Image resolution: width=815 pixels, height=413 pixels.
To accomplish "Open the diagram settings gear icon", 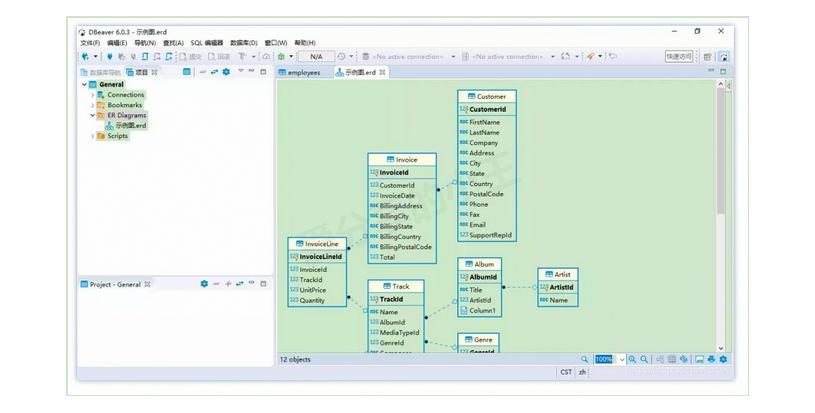I will point(723,359).
